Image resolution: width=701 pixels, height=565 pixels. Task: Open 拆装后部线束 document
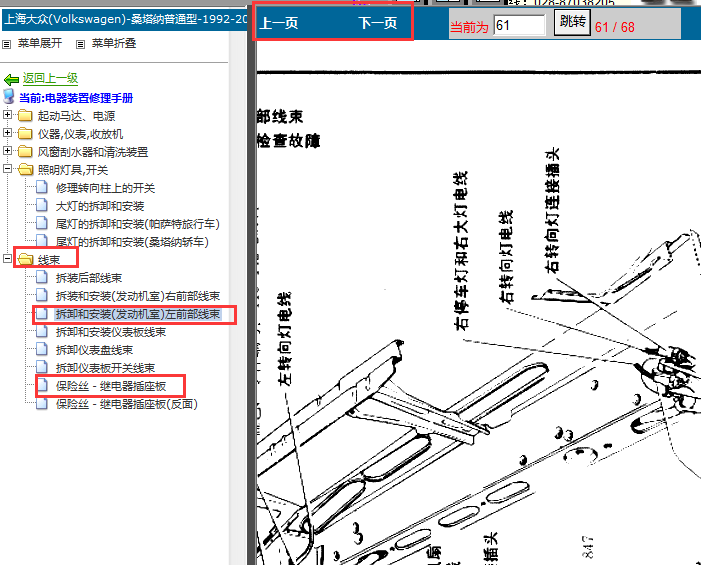89,278
